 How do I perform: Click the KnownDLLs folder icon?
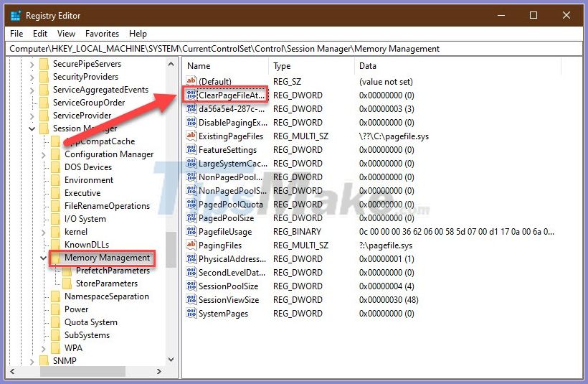[55, 245]
